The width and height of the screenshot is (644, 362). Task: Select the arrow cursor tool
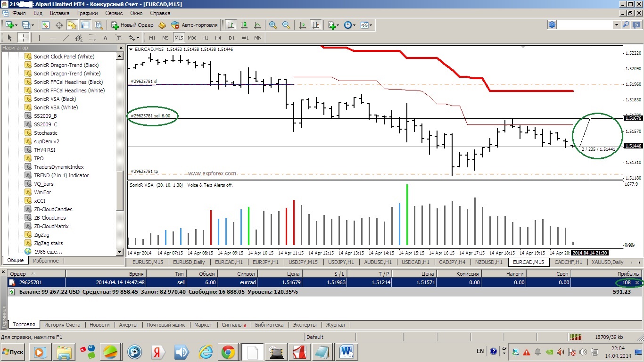coord(9,38)
